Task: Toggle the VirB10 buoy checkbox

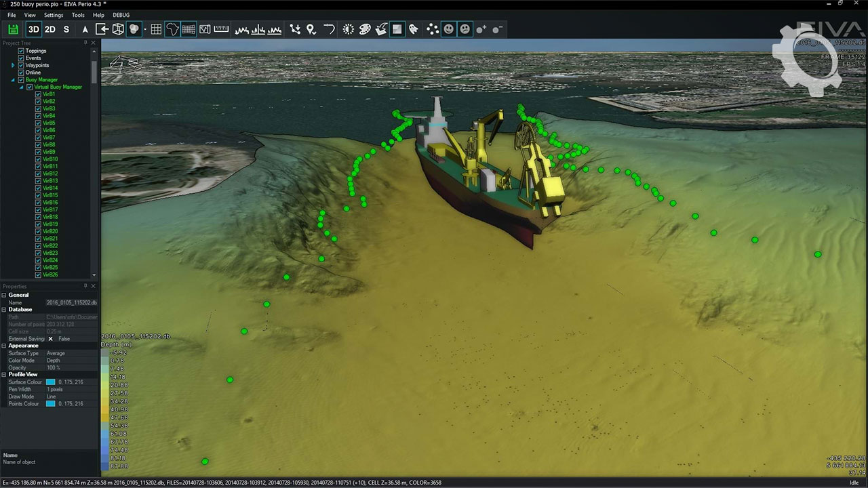Action: coord(39,159)
